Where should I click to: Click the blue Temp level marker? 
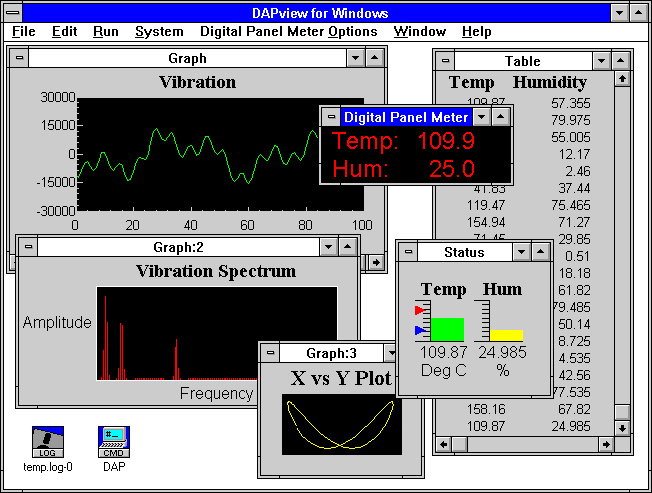point(420,329)
